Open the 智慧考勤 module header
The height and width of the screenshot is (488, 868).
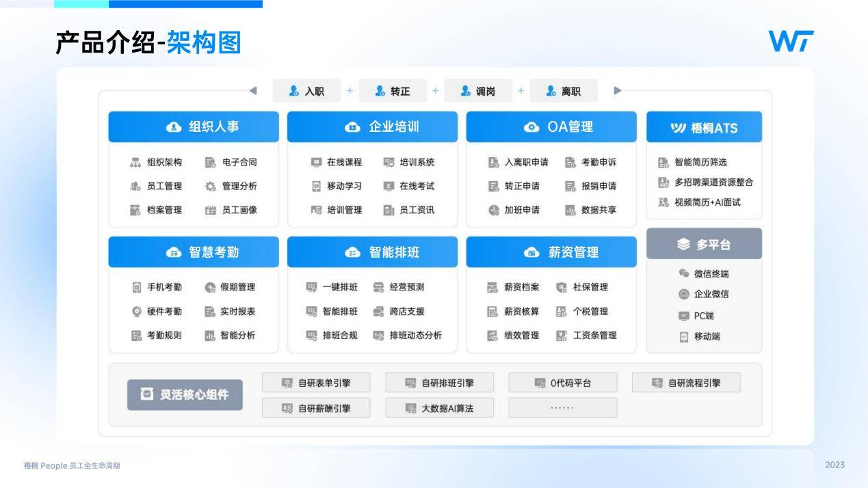point(194,252)
